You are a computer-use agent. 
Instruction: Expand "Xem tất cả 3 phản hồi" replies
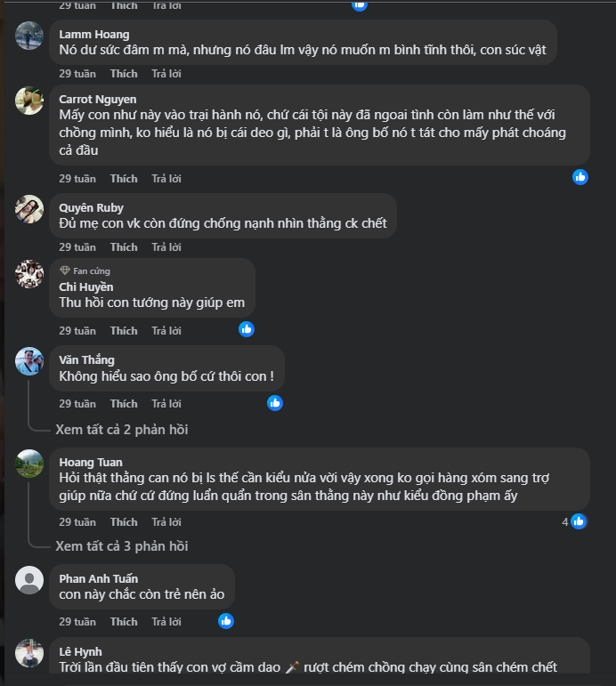121,546
